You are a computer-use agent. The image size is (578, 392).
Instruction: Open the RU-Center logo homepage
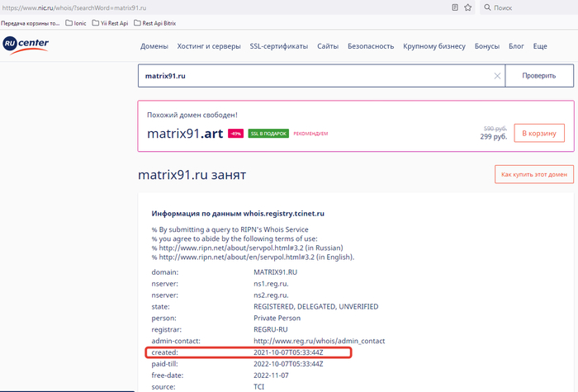[x=26, y=45]
